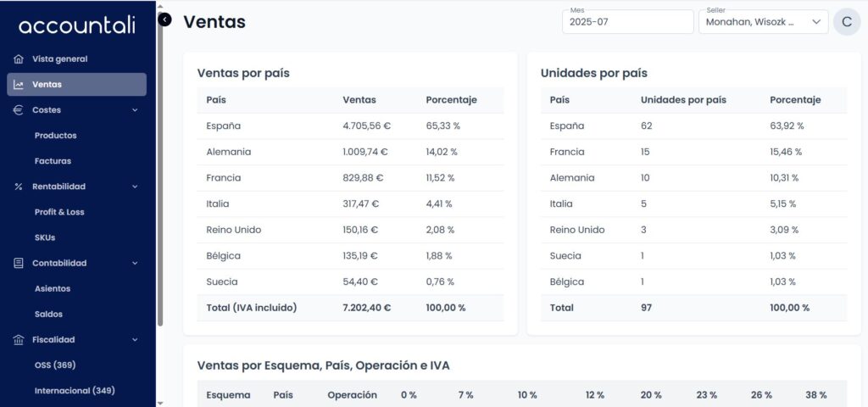
Task: Open the Seller dropdown
Action: tap(763, 21)
